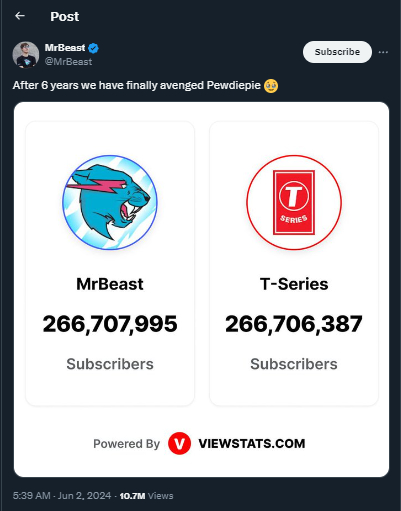Click the VIEWSTATS.COM text
Viewport: 401px width, 511px height.
point(252,444)
